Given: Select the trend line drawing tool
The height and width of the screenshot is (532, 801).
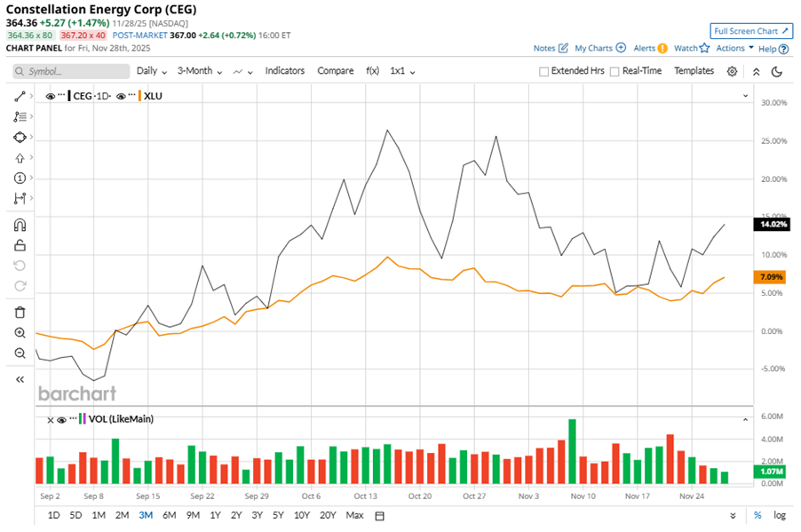Looking at the screenshot, I should point(20,96).
